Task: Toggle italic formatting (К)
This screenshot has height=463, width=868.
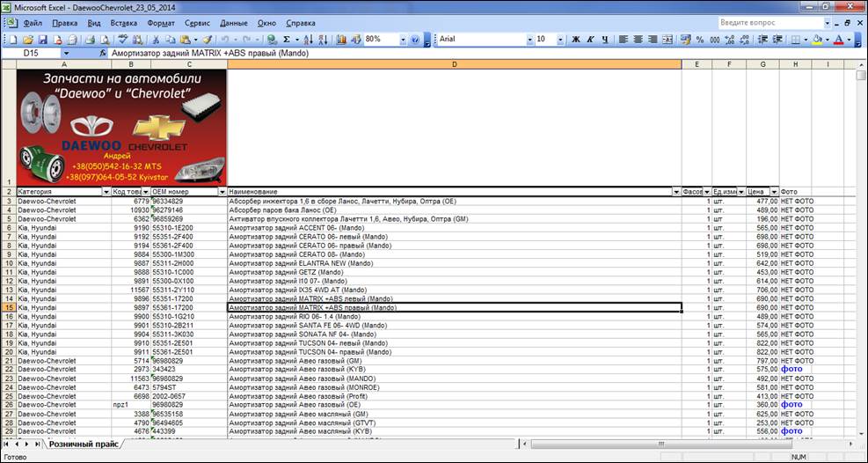Action: [x=590, y=40]
